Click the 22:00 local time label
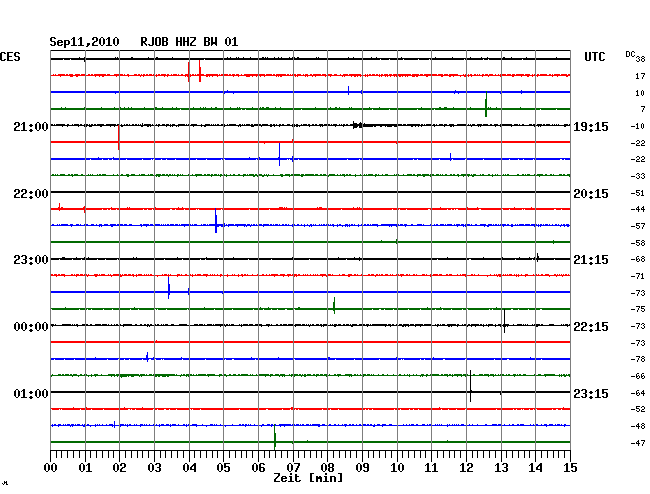This screenshot has height=494, width=650. pyautogui.click(x=31, y=194)
